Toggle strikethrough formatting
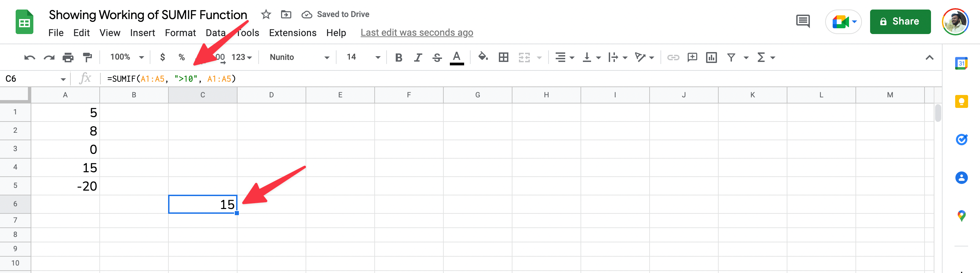980x273 pixels. click(437, 57)
